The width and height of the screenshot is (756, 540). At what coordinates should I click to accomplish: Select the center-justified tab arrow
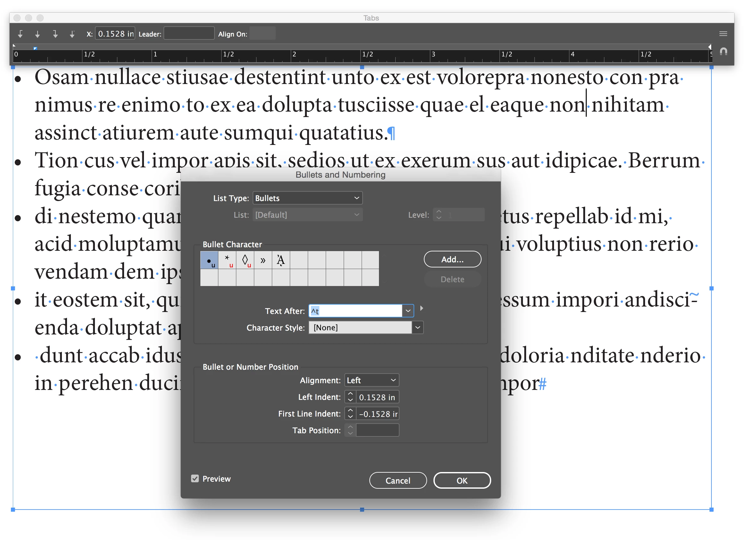(x=38, y=34)
